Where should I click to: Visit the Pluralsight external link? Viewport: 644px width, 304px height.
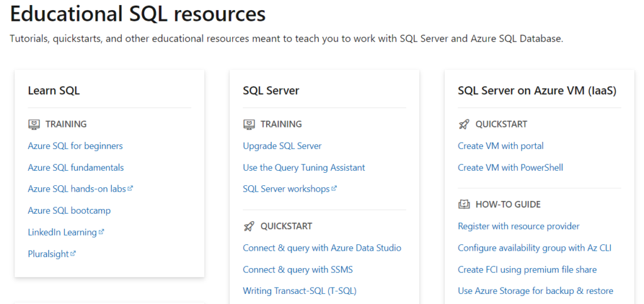pos(48,254)
